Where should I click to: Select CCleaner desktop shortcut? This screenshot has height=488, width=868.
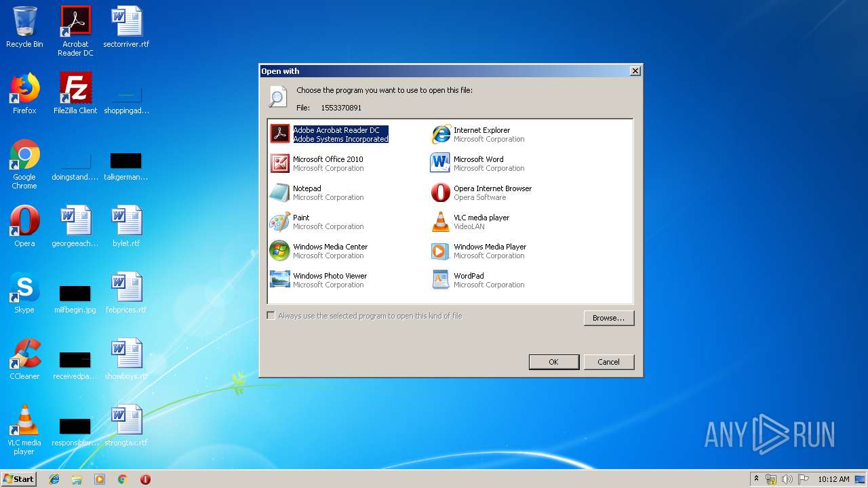(x=24, y=359)
